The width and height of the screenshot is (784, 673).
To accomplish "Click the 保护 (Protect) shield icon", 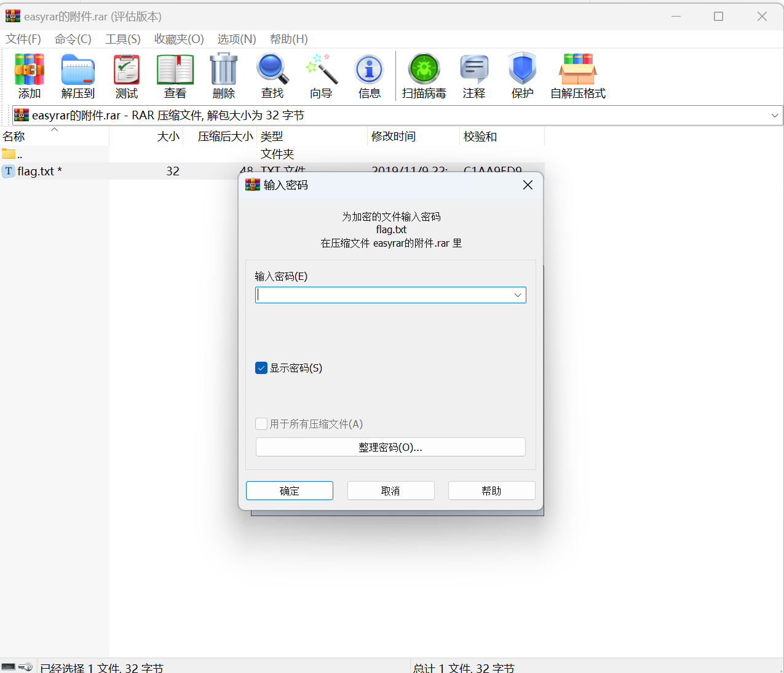I will 523,69.
